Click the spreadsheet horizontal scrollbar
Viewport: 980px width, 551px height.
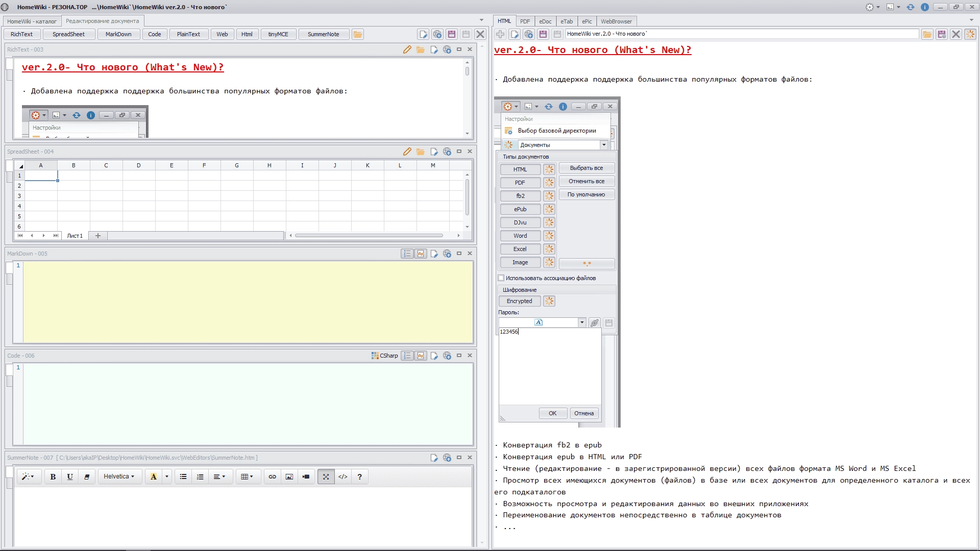point(369,236)
